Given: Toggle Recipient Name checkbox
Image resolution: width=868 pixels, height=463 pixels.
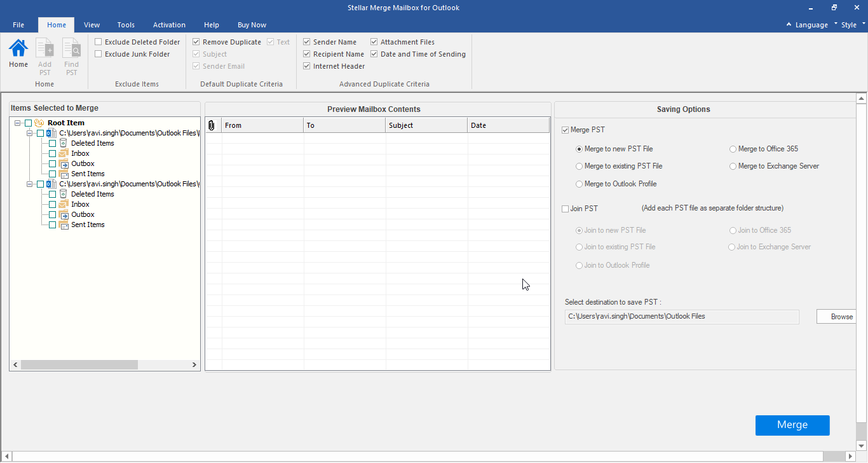Looking at the screenshot, I should [x=307, y=54].
